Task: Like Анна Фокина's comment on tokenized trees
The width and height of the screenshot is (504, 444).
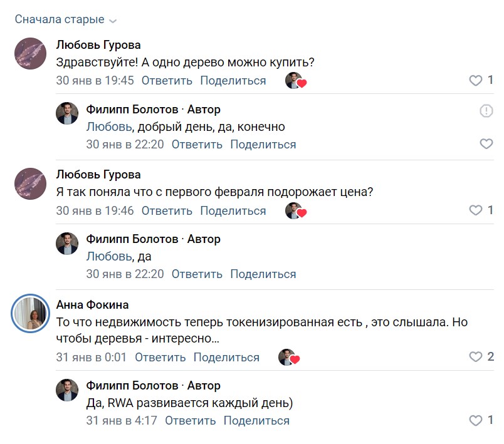Action: click(x=476, y=357)
